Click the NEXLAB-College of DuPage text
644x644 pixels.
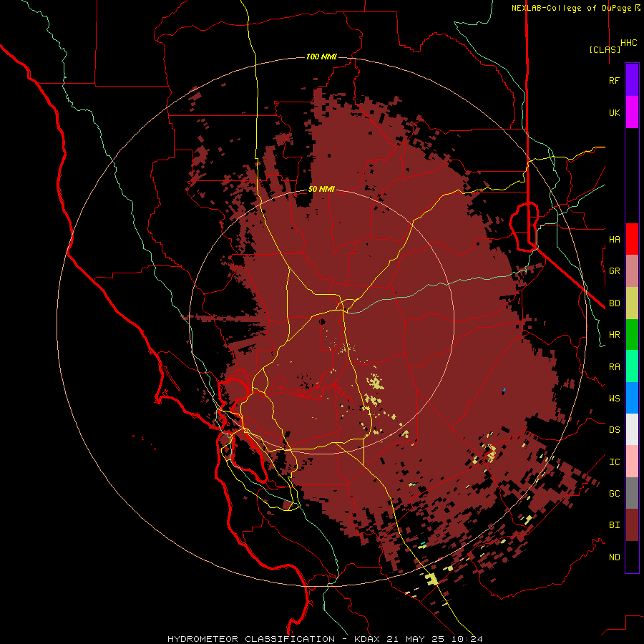point(572,8)
